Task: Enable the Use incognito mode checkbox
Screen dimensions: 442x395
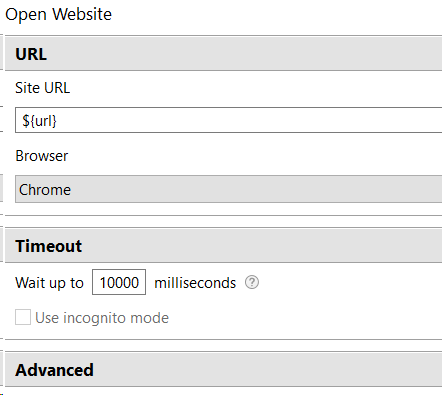Action: pyautogui.click(x=23, y=317)
